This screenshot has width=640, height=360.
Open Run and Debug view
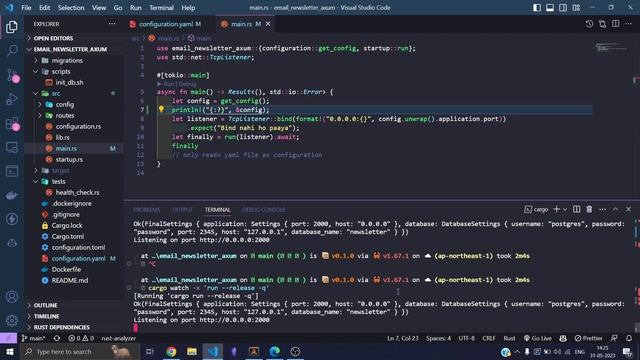(12, 99)
